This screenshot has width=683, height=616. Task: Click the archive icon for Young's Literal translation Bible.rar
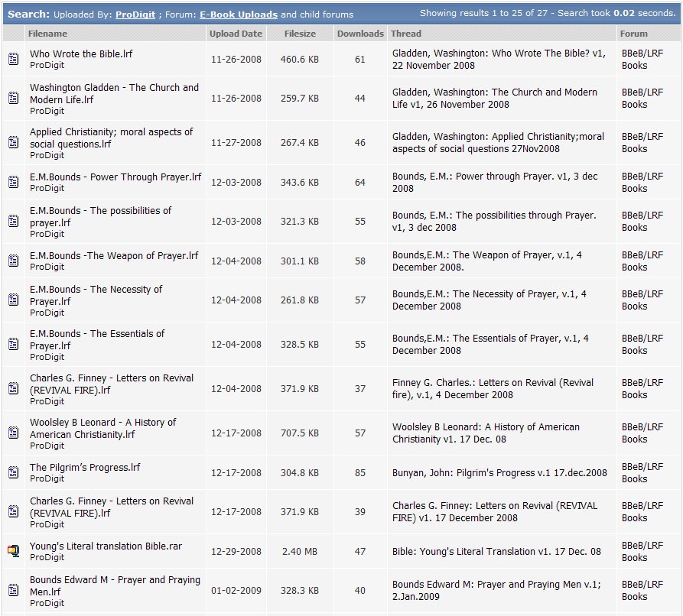tap(14, 551)
